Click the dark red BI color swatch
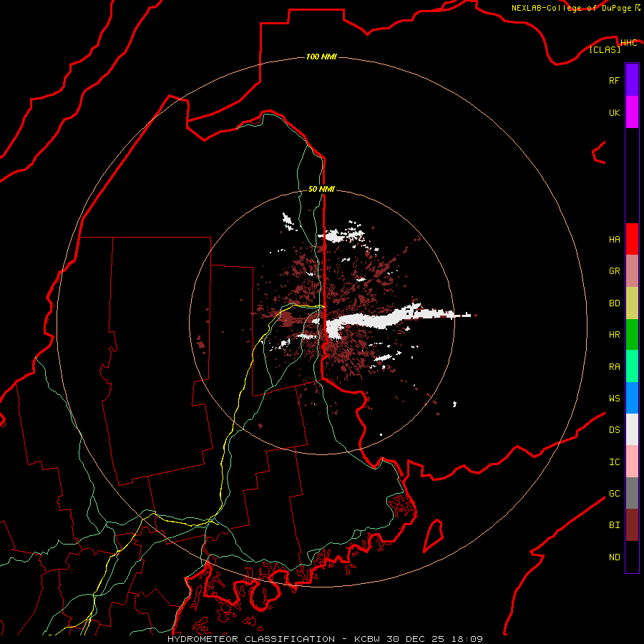The width and height of the screenshot is (644, 644). tap(632, 525)
